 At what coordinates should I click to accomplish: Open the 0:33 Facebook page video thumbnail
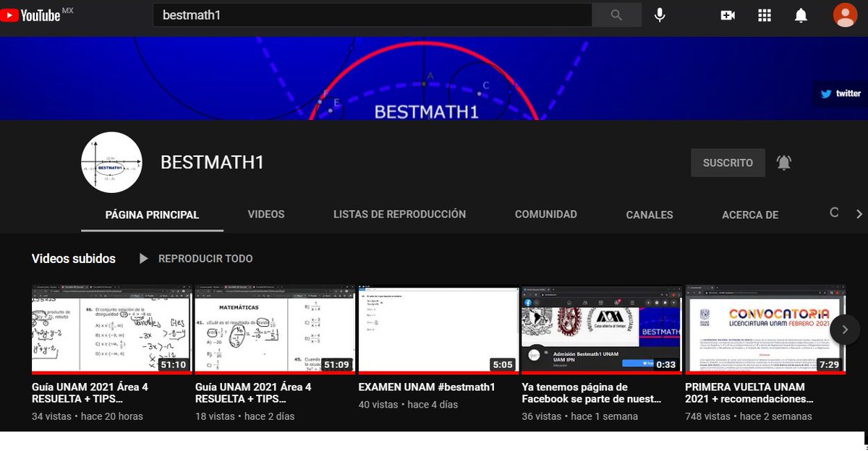point(602,330)
